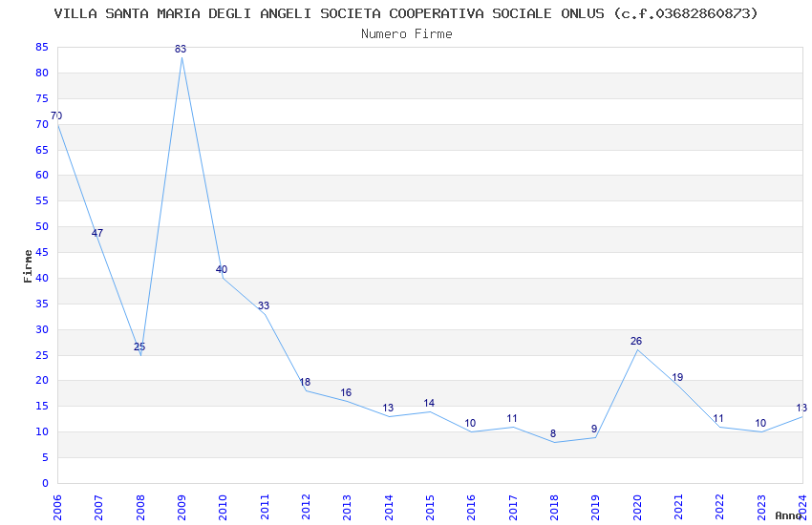Click the y-axis tick value 45
The image size is (812, 525).
tap(42, 252)
